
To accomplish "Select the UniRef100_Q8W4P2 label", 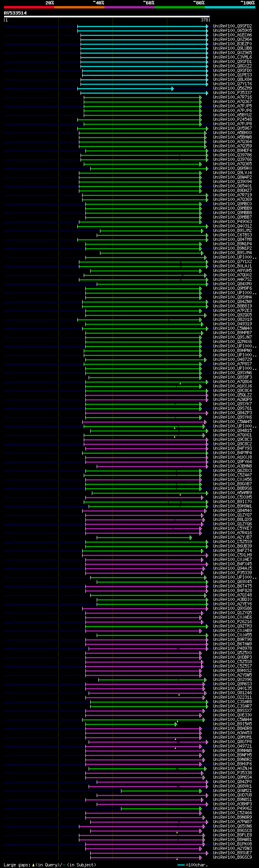I will (x=232, y=177).
